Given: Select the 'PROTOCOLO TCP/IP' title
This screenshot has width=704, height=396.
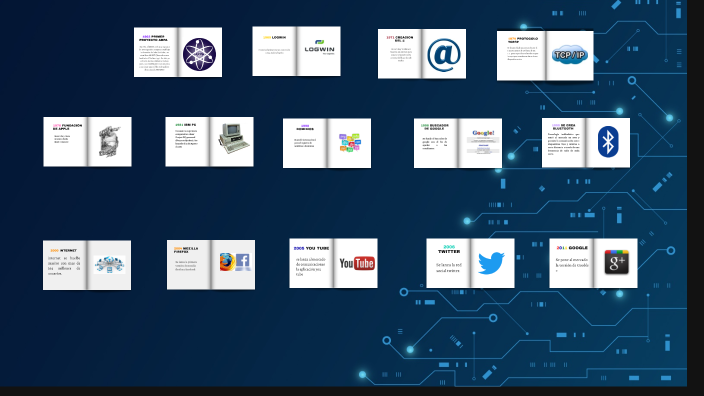Looking at the screenshot, I should (x=523, y=40).
